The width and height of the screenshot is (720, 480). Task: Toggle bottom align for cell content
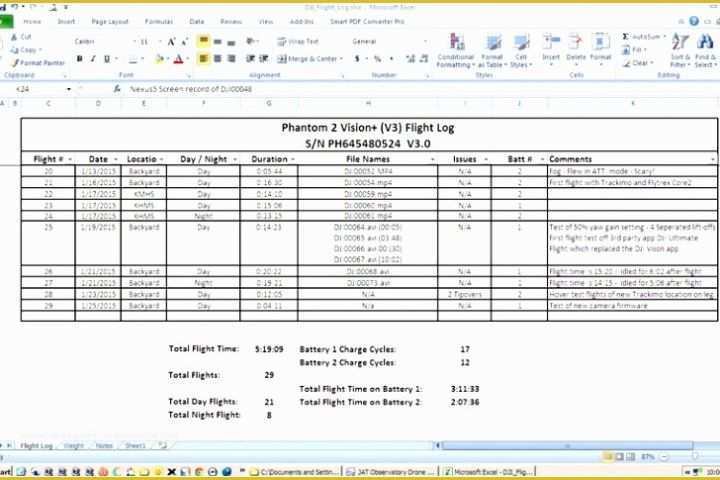click(x=231, y=42)
